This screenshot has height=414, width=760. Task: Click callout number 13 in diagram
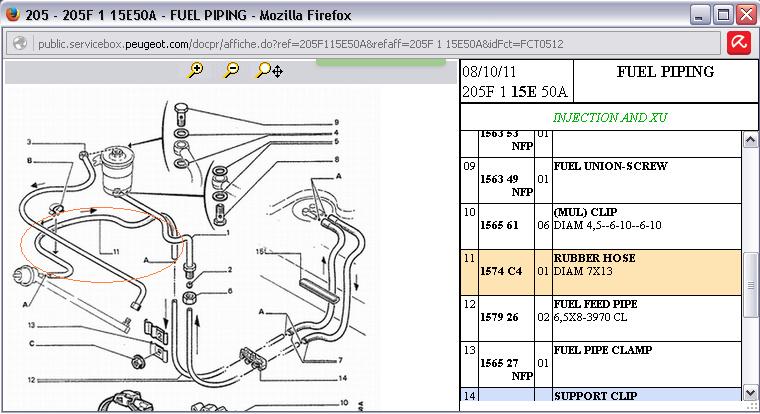tap(32, 325)
